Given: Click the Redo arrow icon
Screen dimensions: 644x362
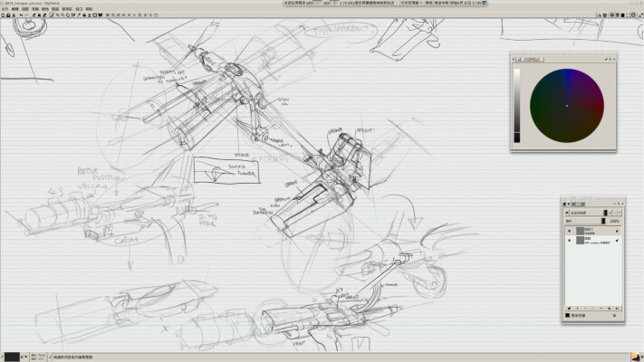Looking at the screenshot, I should (x=26, y=15).
